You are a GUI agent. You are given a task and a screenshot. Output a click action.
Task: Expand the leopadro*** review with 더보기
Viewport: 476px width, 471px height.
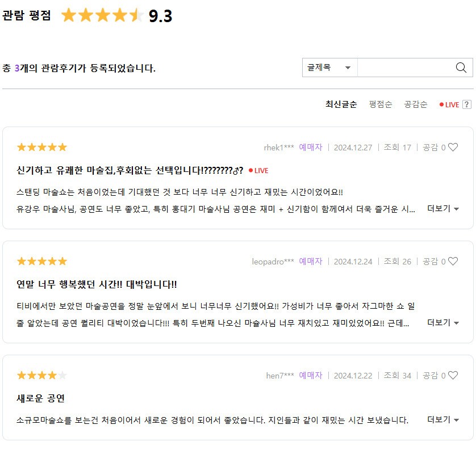click(443, 323)
